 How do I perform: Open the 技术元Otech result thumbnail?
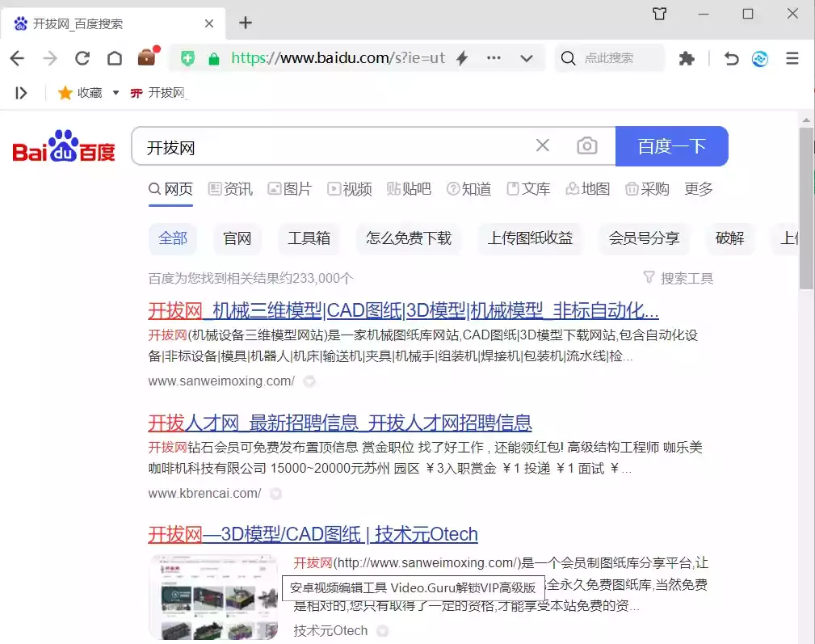[213, 596]
